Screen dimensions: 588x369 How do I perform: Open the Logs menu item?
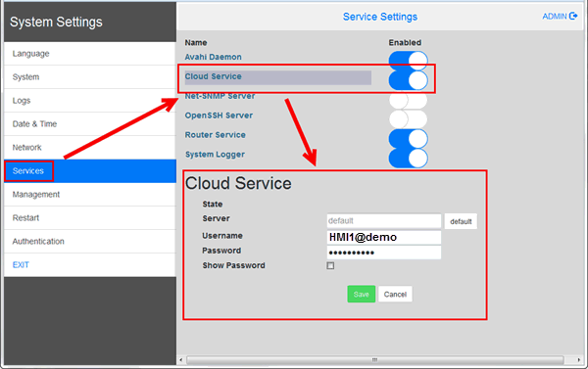coord(90,101)
